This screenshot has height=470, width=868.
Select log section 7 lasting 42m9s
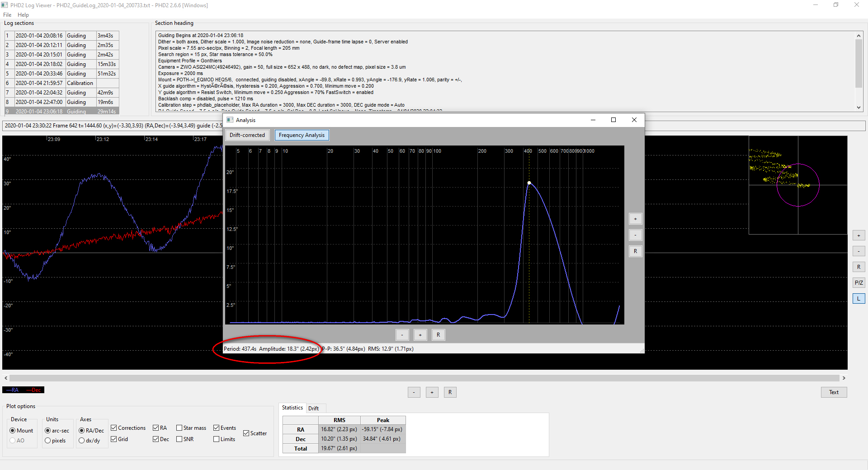pos(62,93)
